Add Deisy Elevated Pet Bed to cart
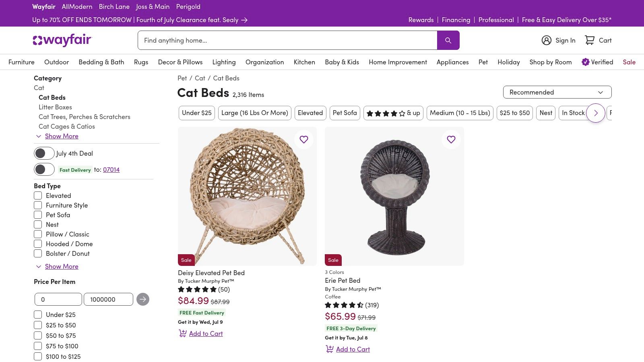The width and height of the screenshot is (644, 362). tap(206, 333)
